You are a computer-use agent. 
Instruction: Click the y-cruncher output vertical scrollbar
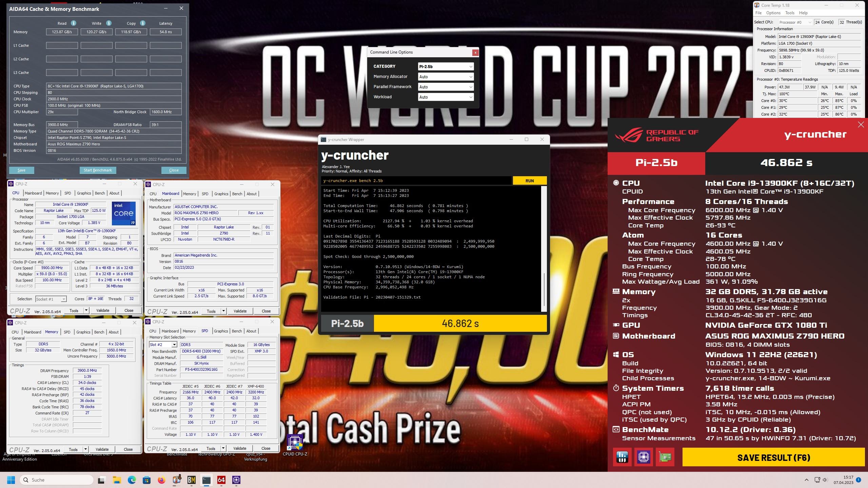coord(544,288)
